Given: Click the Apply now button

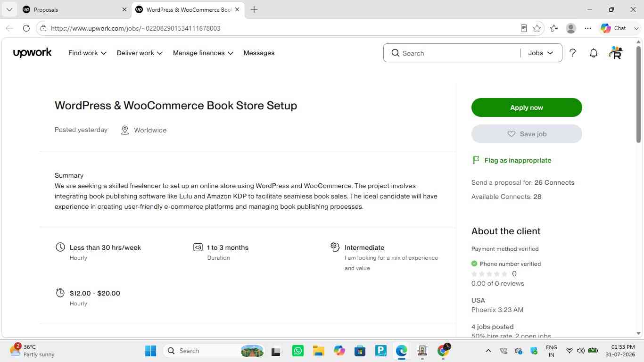Looking at the screenshot, I should coord(527,107).
